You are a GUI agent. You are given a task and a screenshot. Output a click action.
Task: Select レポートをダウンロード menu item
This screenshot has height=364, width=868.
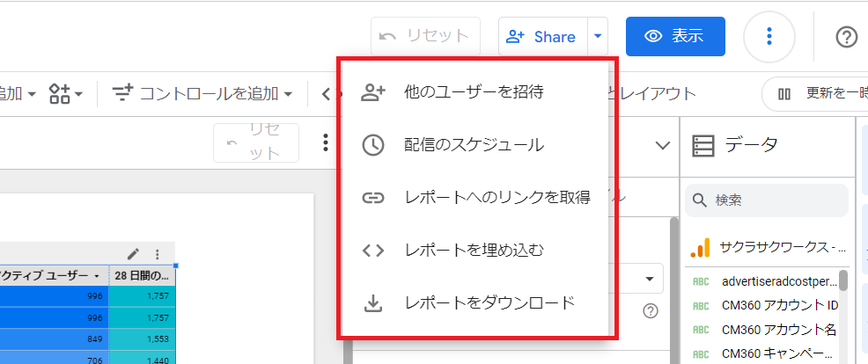pos(474,302)
